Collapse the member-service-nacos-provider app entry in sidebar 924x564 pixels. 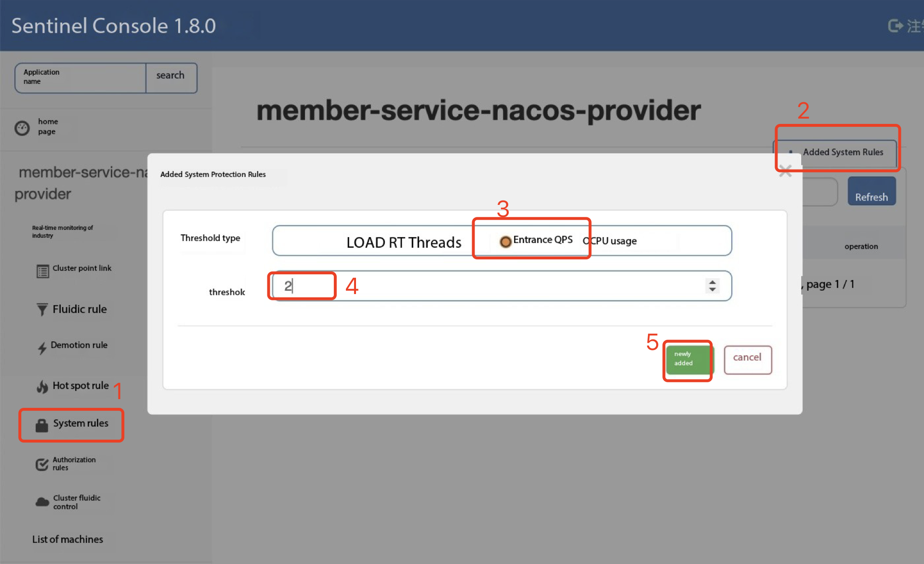coord(81,183)
